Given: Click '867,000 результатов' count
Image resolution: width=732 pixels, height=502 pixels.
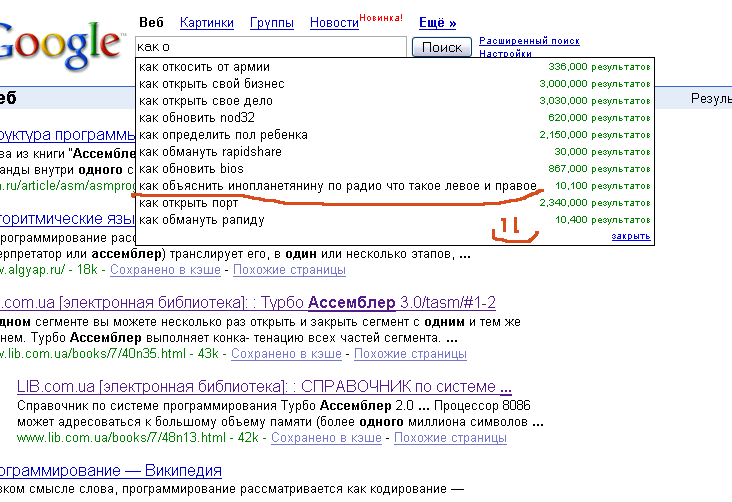Looking at the screenshot, I should 599,169.
